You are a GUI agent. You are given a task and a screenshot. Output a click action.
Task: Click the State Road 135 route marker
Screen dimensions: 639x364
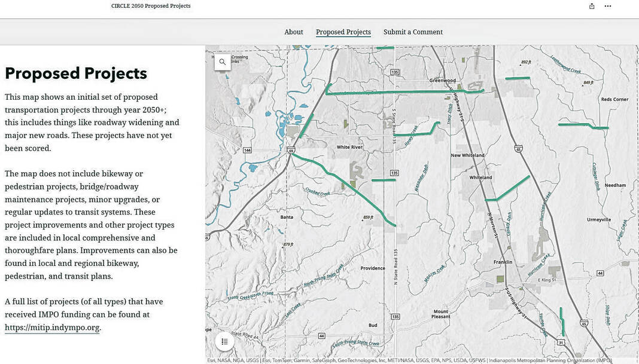[x=394, y=72]
